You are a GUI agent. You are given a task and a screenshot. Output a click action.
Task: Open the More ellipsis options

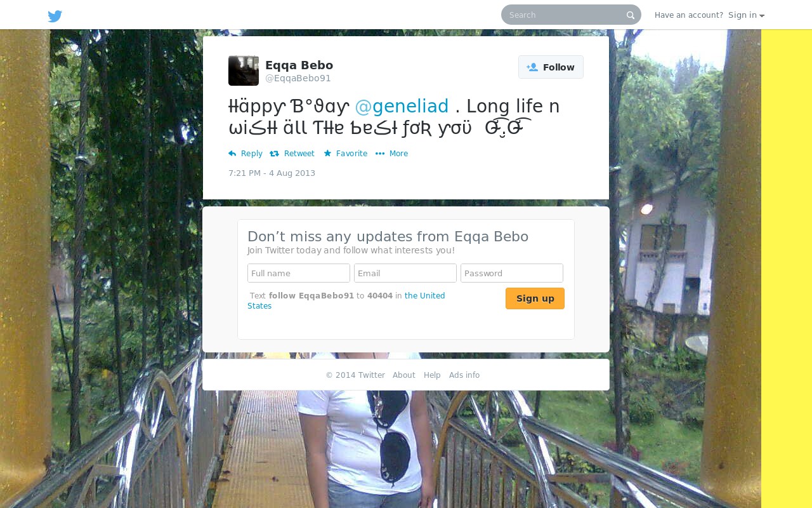[391, 154]
